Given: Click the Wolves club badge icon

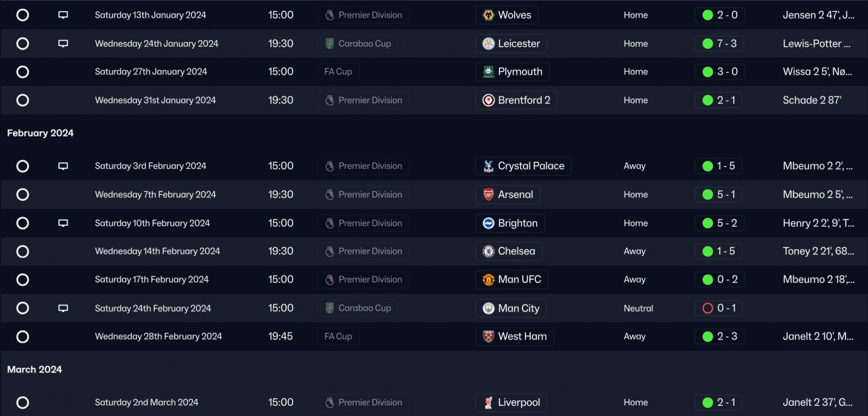Looking at the screenshot, I should 488,15.
